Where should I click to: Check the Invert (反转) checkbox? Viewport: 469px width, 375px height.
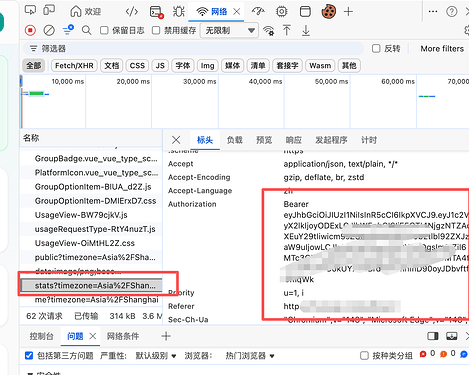[x=376, y=49]
